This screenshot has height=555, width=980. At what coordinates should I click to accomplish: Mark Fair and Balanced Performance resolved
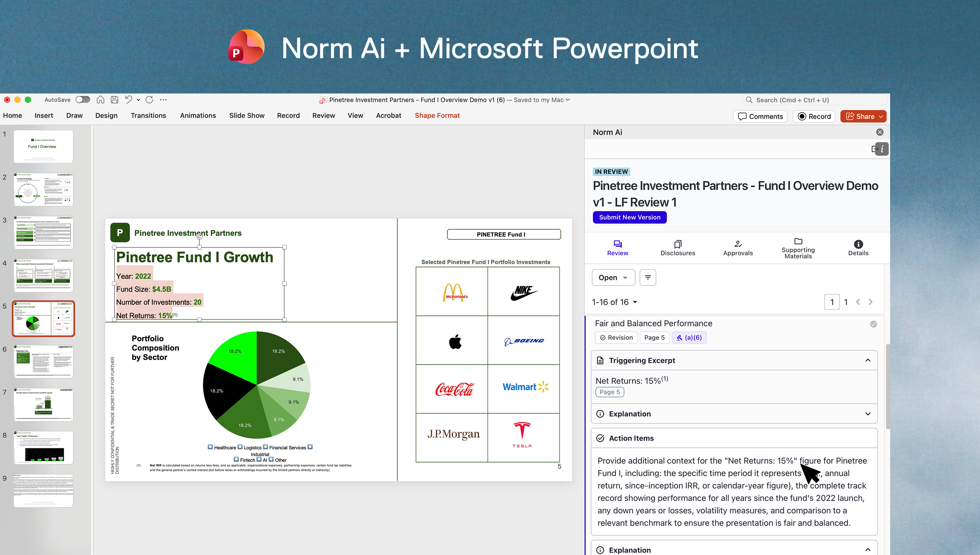pyautogui.click(x=873, y=324)
